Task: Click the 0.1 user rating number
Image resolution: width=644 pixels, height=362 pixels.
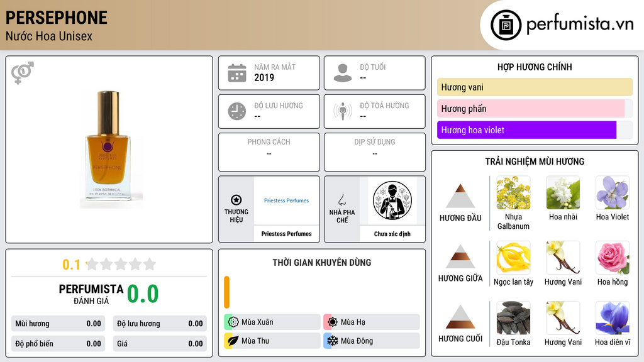Action: click(x=71, y=265)
